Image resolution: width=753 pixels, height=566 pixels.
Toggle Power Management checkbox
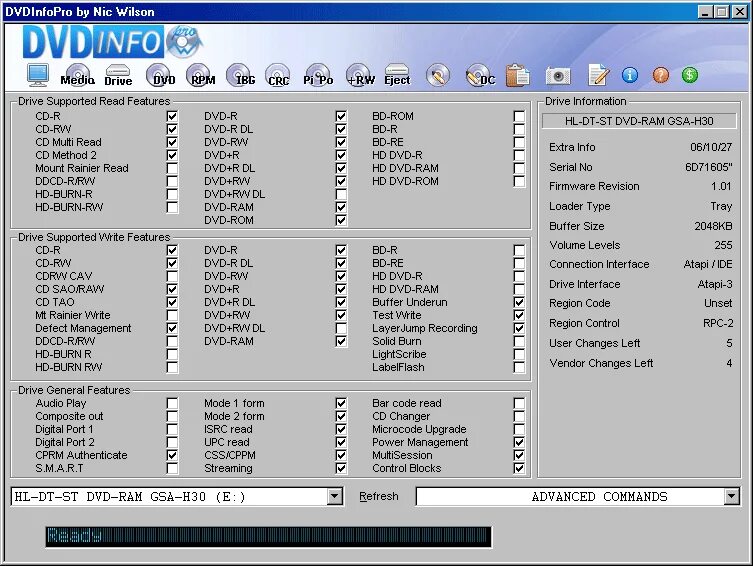[x=519, y=442]
